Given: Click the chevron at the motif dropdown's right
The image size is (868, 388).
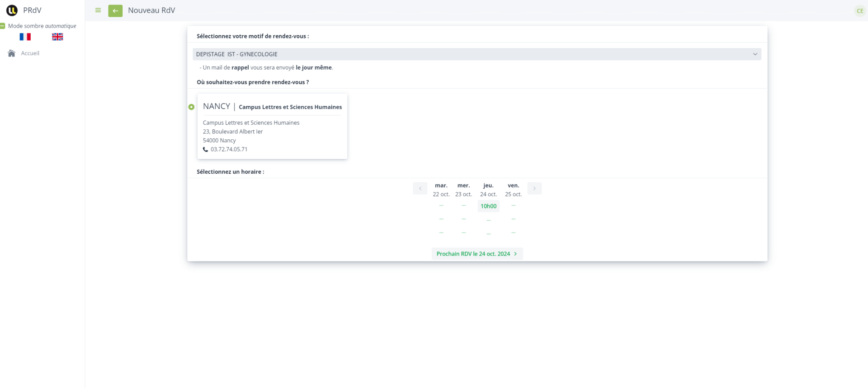Looking at the screenshot, I should pos(755,54).
